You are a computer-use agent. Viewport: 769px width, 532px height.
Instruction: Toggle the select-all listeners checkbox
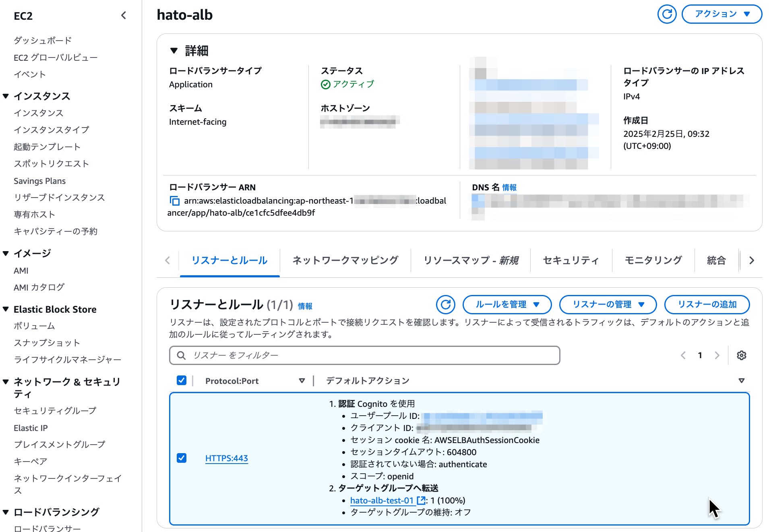tap(182, 380)
